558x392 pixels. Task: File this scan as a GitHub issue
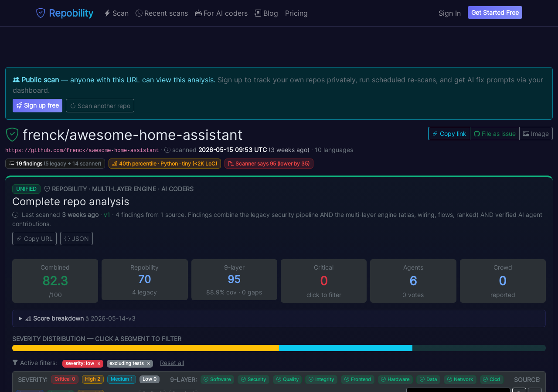495,134
